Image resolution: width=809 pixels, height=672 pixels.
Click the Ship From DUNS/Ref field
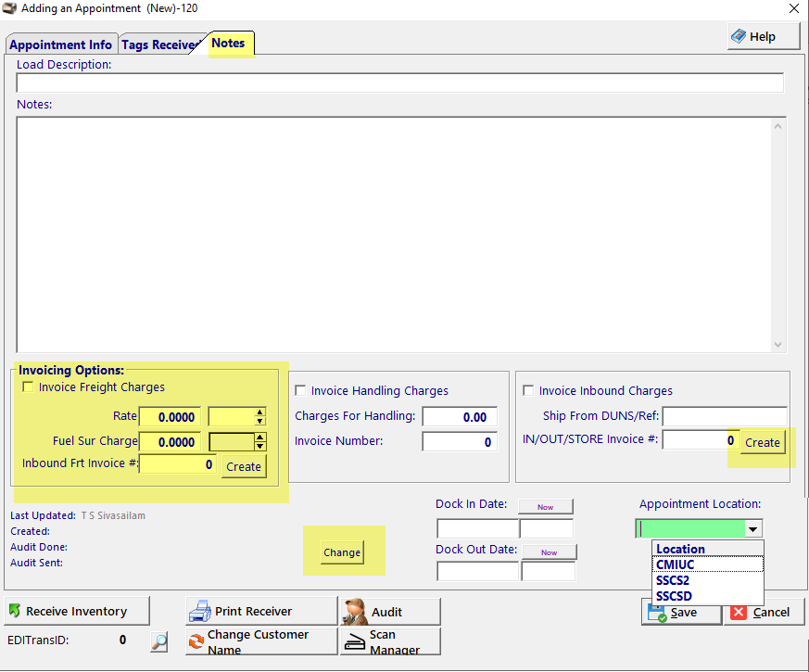(725, 416)
